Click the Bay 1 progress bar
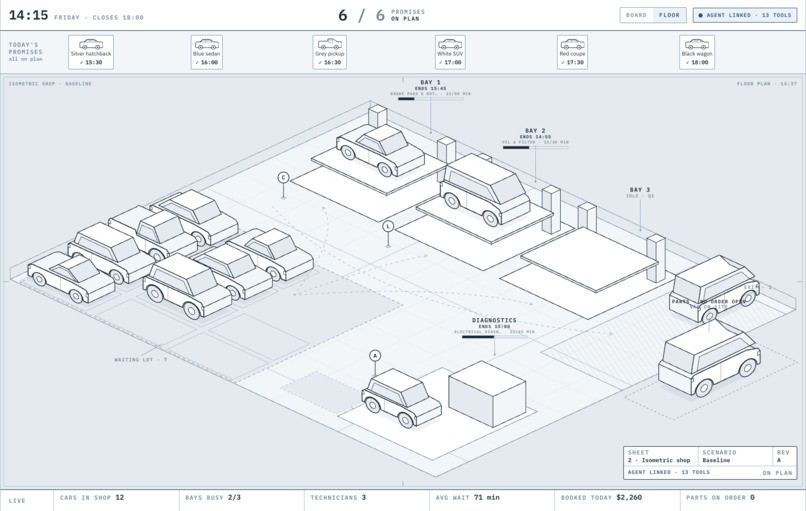Screen dimensions: 806x511 431,99
